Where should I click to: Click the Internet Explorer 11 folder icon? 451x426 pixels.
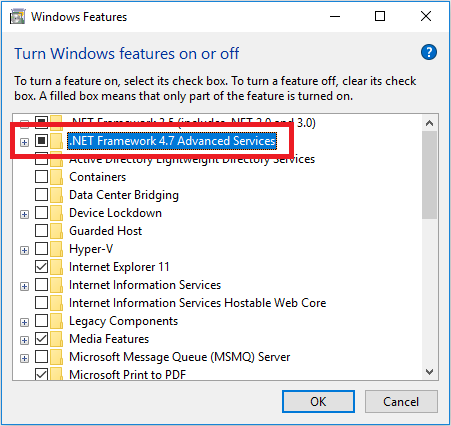56,267
